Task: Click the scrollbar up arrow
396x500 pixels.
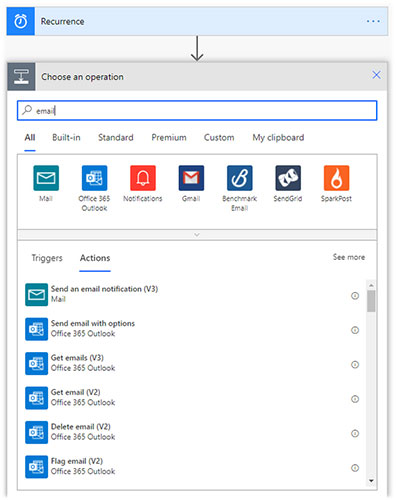Action: click(371, 285)
